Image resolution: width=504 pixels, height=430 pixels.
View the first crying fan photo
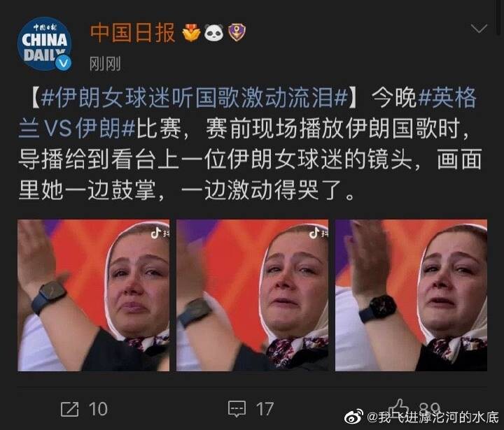click(94, 295)
